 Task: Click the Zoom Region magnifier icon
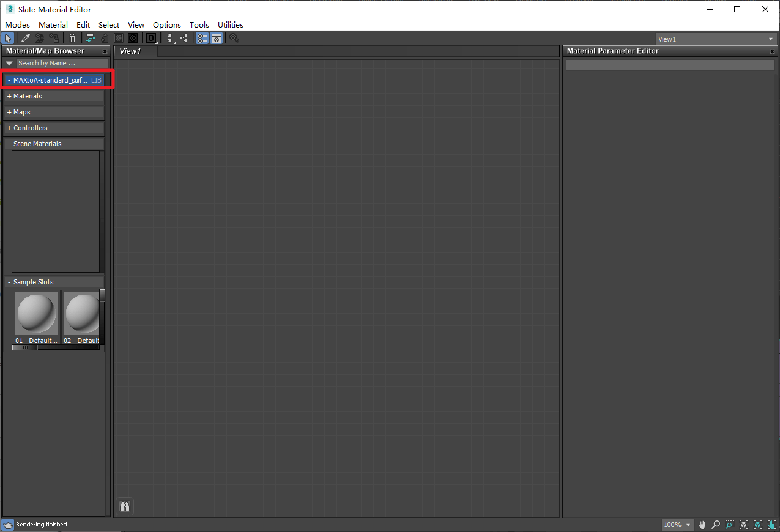(729, 525)
